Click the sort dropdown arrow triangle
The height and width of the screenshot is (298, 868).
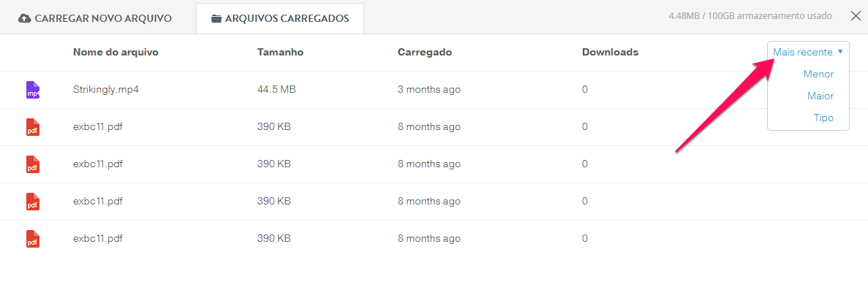point(840,51)
